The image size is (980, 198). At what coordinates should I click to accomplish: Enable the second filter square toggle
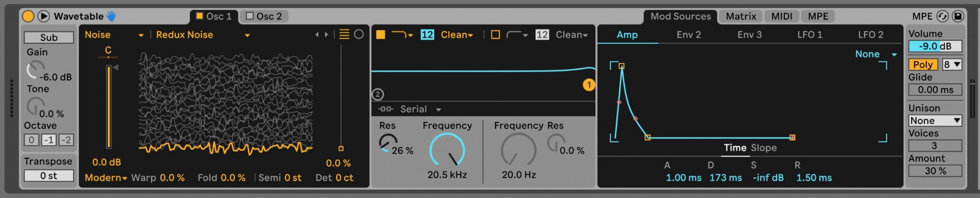click(x=495, y=34)
